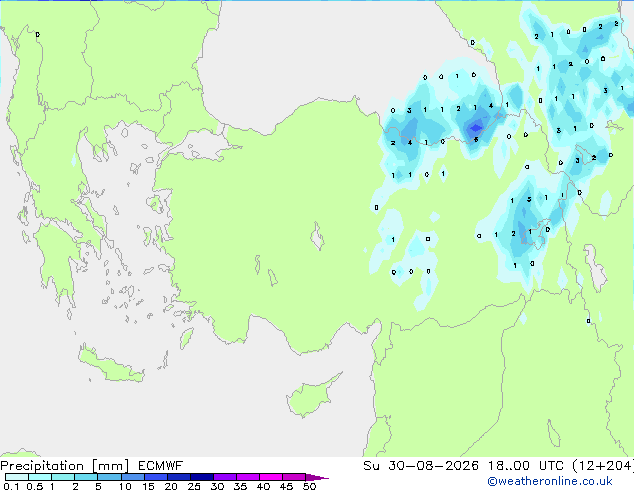Click the 35–40 mm legend swatch
Viewport: 634px width, 490px height.
pyautogui.click(x=248, y=477)
